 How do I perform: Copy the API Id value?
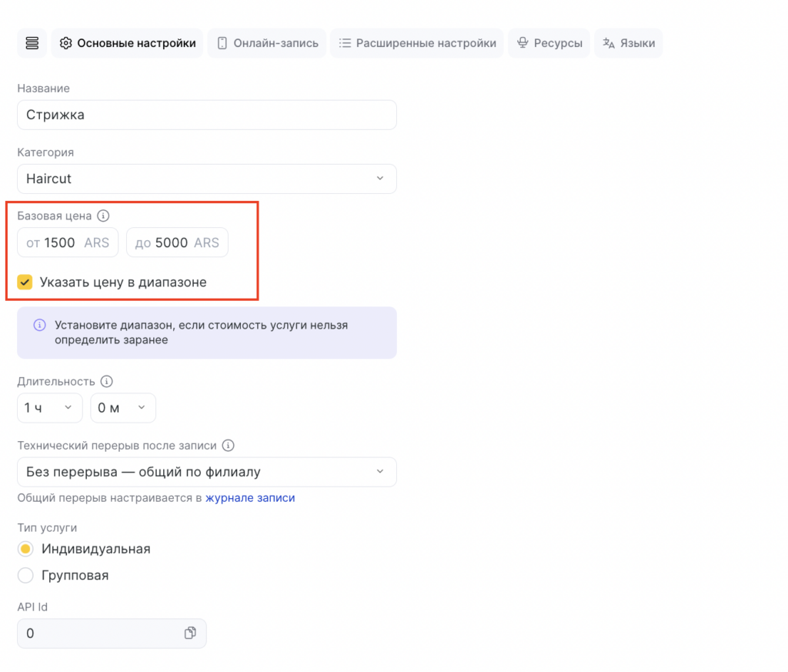190,633
